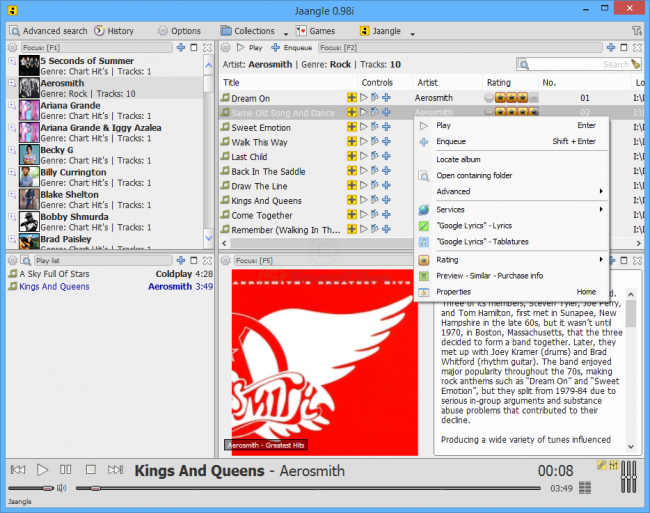The width and height of the screenshot is (650, 513).
Task: Expand the Blake Shelton artist node
Action: tap(12, 195)
